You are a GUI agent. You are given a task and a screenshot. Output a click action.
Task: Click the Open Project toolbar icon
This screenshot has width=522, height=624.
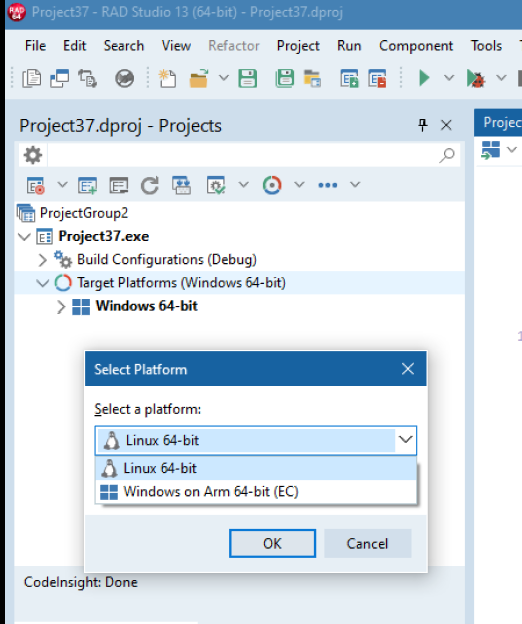312,78
